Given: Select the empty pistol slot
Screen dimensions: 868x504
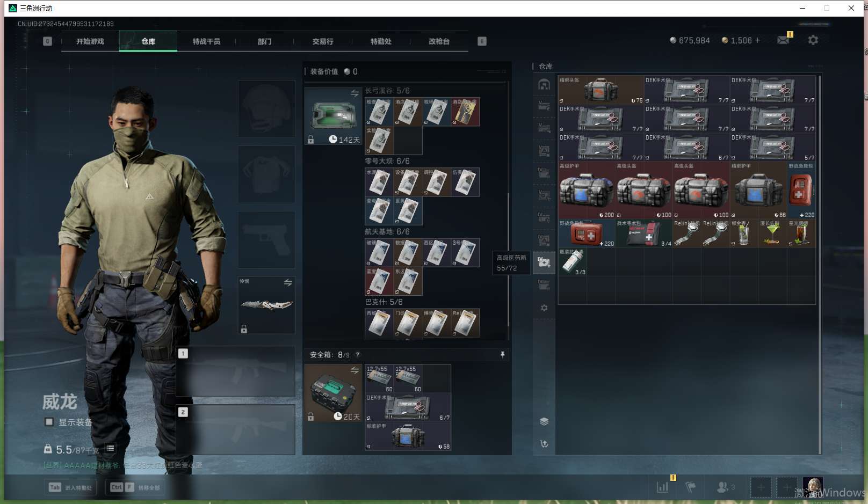Looking at the screenshot, I should 266,239.
